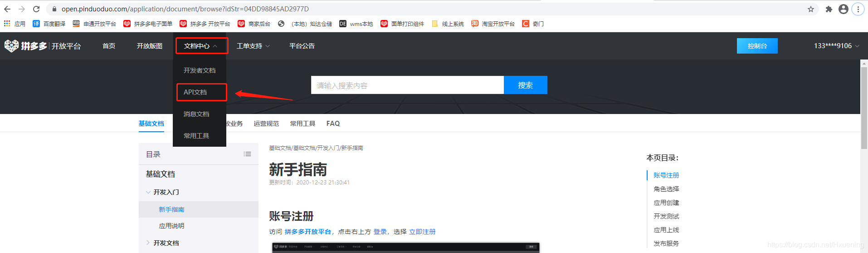Viewport: 868px width, 253px height.
Task: Select 消息文档 from the dropdown
Action: pos(200,114)
